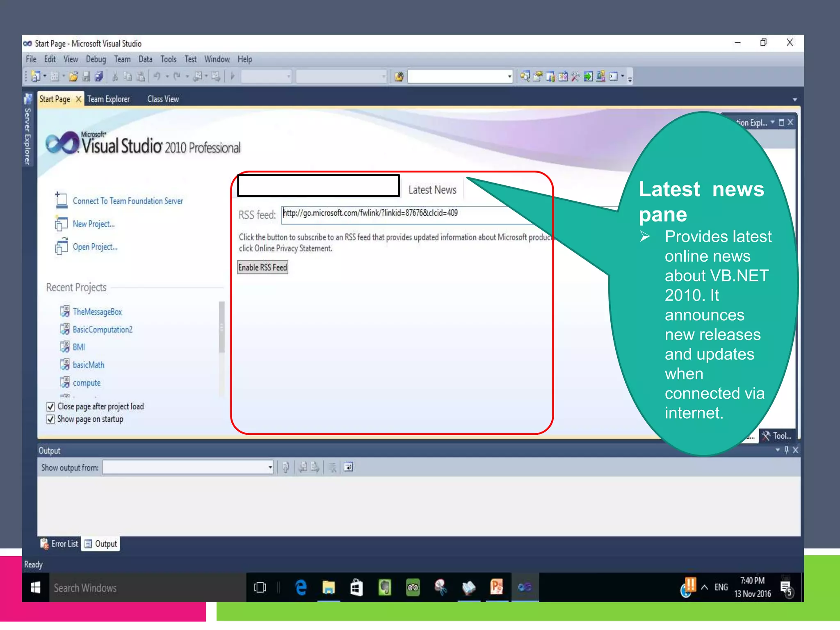The height and width of the screenshot is (630, 840).
Task: Toggle Show page on startup checkbox
Action: point(50,419)
